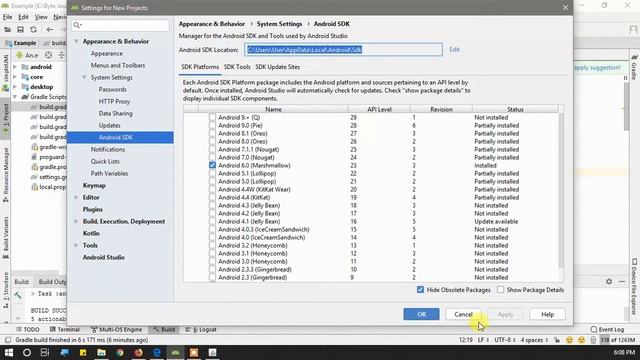This screenshot has height=360, width=640.
Task: Open the File menu
Action: coord(7,17)
